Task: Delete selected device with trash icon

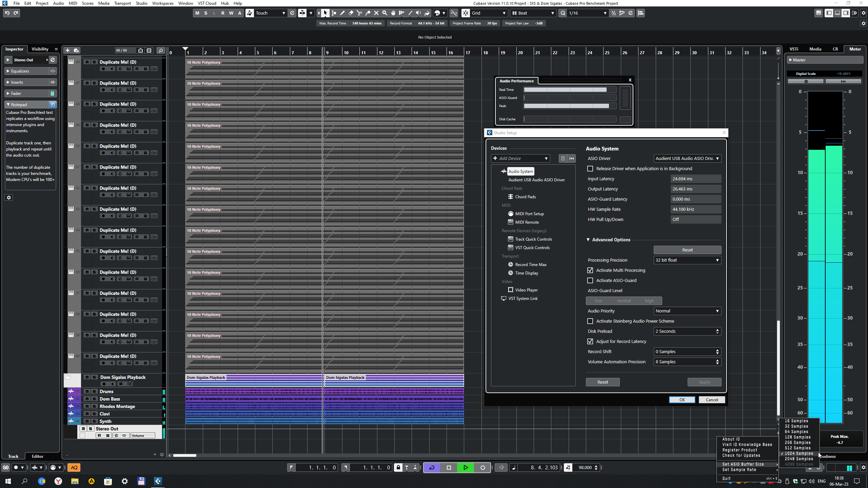Action: (x=563, y=158)
